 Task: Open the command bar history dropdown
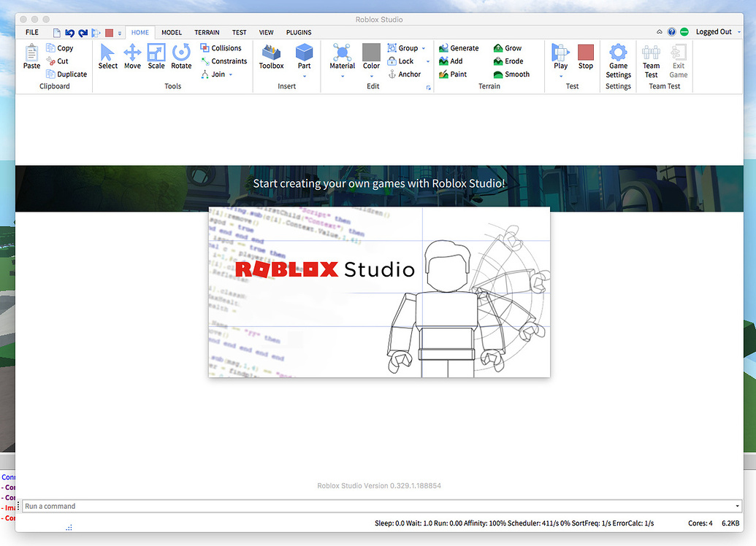[x=737, y=506]
